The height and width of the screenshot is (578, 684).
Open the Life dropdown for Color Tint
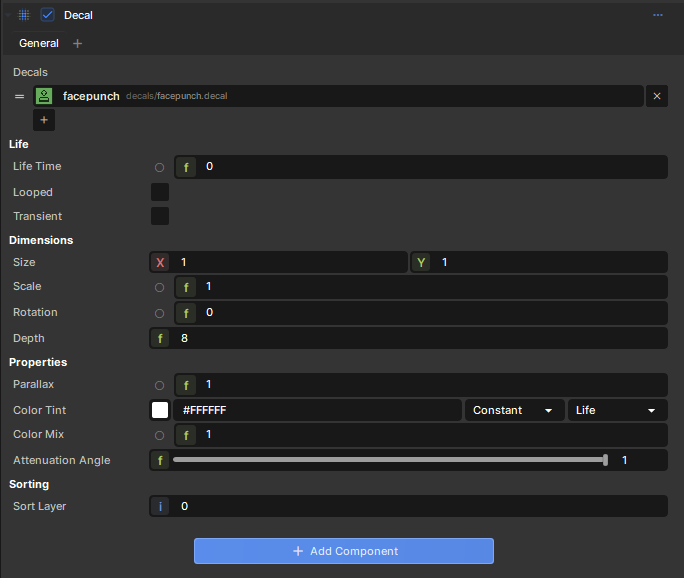coord(616,410)
